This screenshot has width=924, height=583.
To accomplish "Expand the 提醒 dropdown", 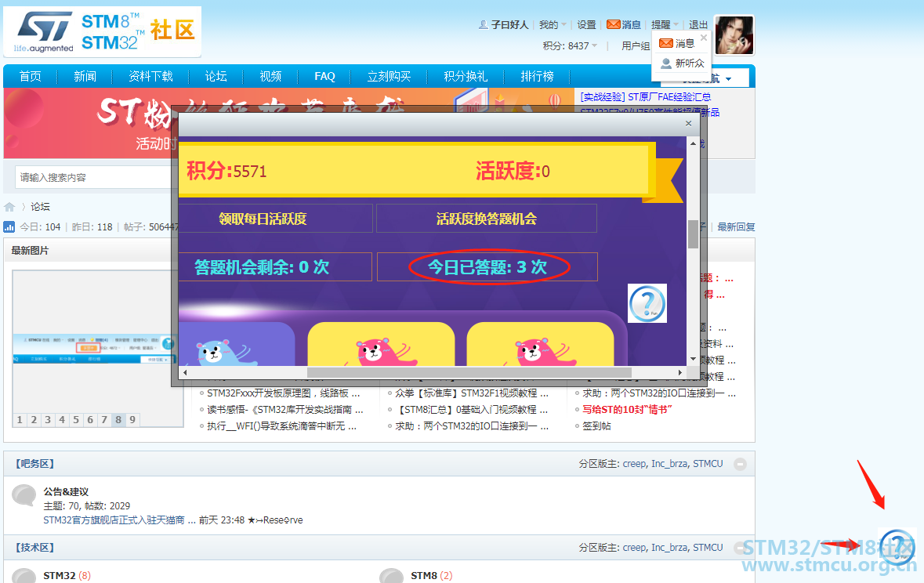I will (665, 25).
